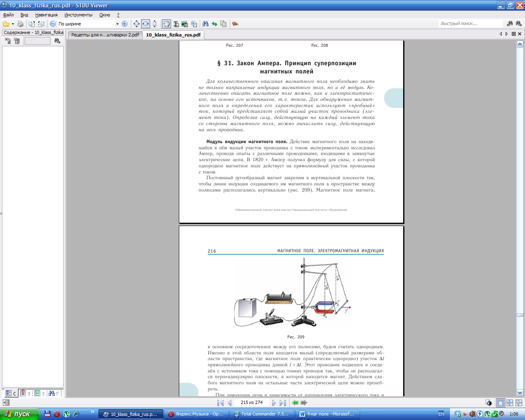Open the пуск Start button
This screenshot has width=525, height=420.
[20, 414]
